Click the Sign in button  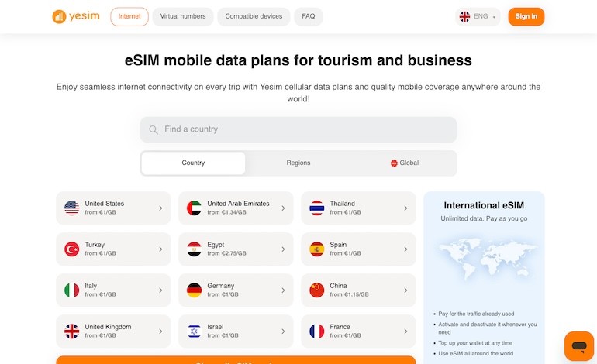tap(526, 16)
